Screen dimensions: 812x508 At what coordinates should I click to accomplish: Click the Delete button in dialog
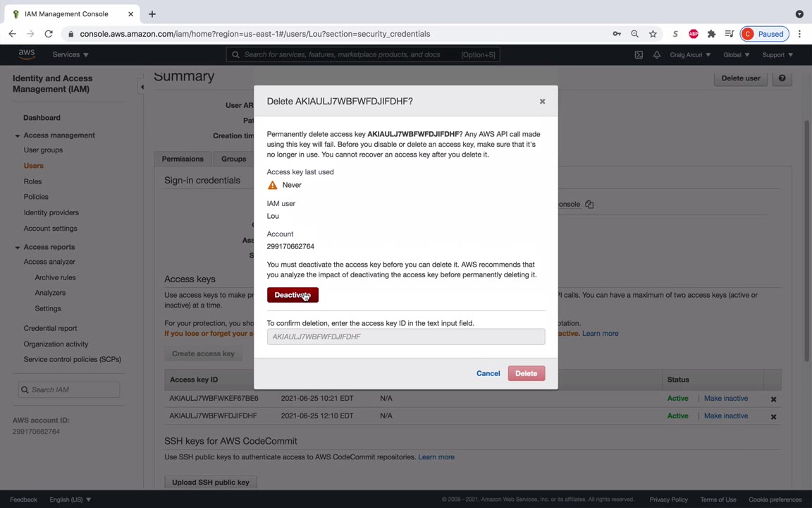tap(526, 373)
